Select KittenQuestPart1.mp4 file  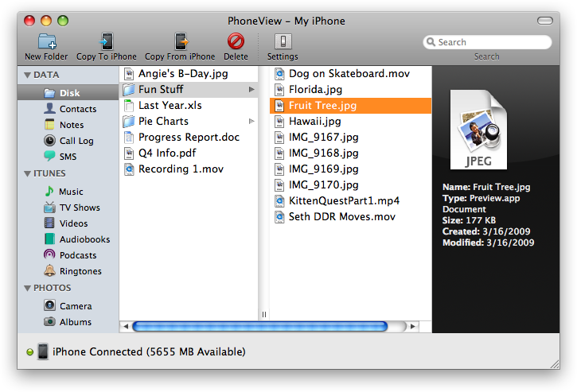[x=351, y=201]
